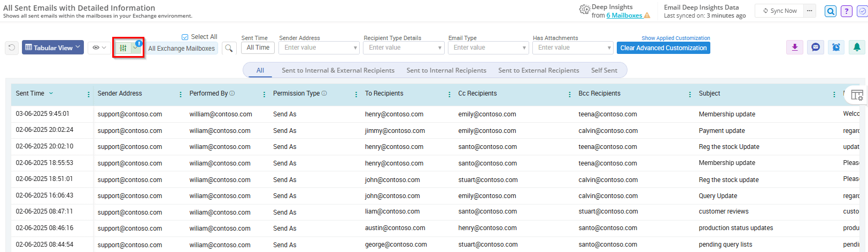Screen dimensions: 868x252
Task: Click Clear Advanced Customization button
Action: [663, 48]
